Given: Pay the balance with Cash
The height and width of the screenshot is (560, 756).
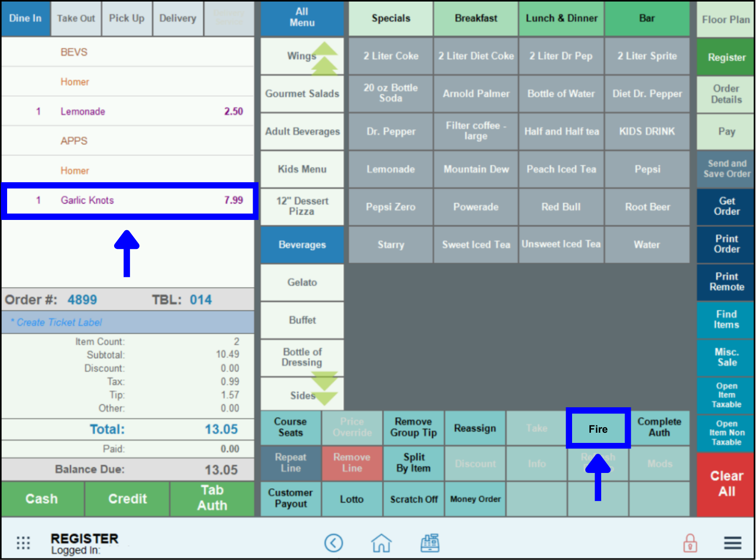Looking at the screenshot, I should click(x=42, y=498).
